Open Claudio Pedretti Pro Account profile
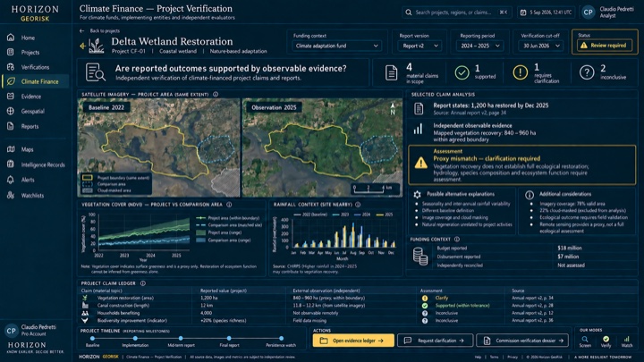The width and height of the screenshot is (644, 362). click(x=31, y=331)
